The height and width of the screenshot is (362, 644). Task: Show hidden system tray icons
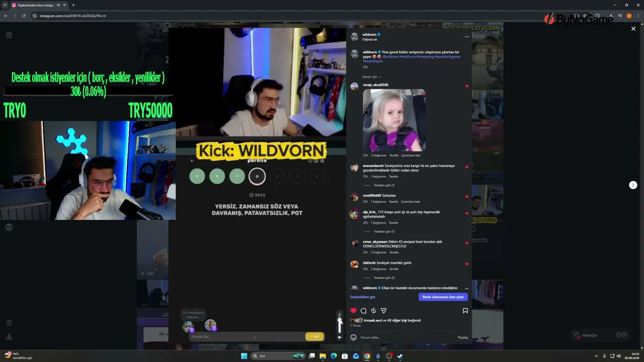pos(597,356)
